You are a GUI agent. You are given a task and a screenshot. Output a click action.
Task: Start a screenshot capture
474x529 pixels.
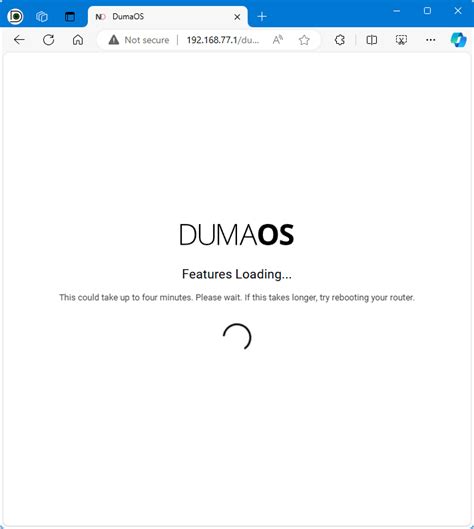[x=401, y=40]
